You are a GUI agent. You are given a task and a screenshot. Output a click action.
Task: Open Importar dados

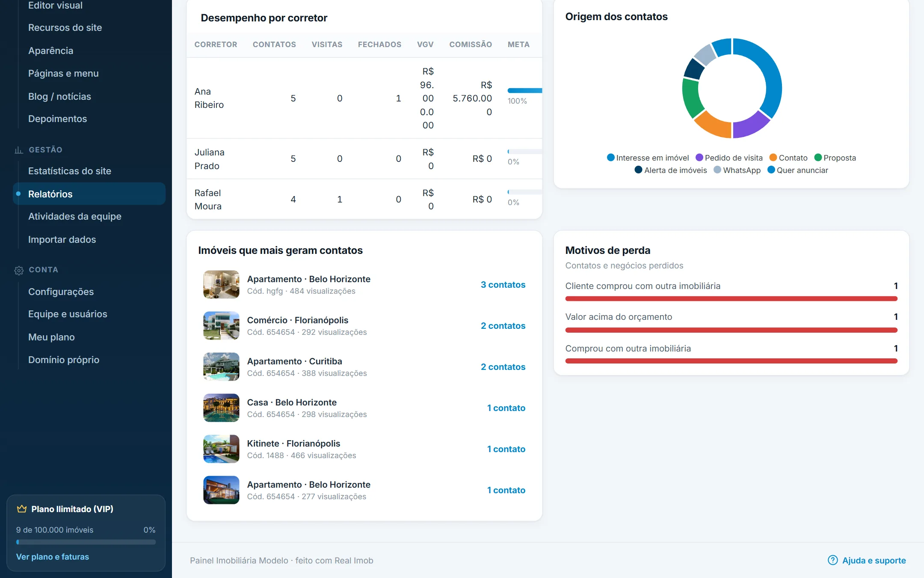(62, 239)
